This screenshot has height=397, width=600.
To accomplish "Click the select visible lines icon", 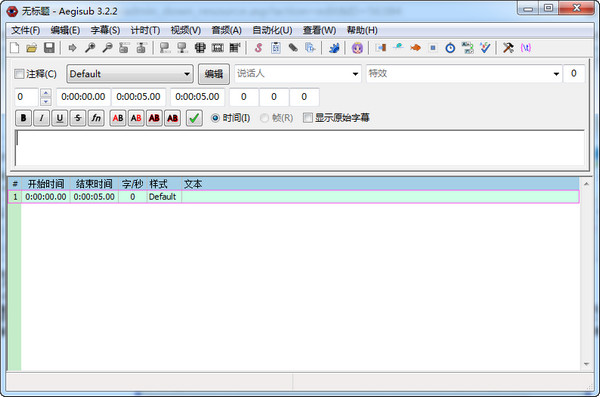I will point(200,48).
